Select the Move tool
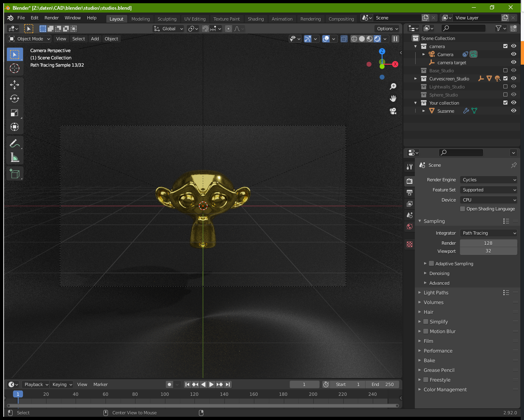The width and height of the screenshot is (524, 420). [15, 84]
